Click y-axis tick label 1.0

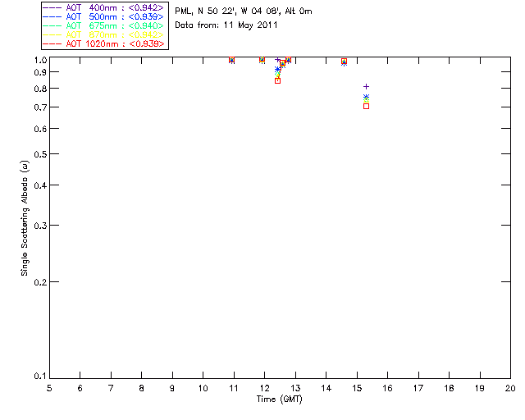coord(40,60)
